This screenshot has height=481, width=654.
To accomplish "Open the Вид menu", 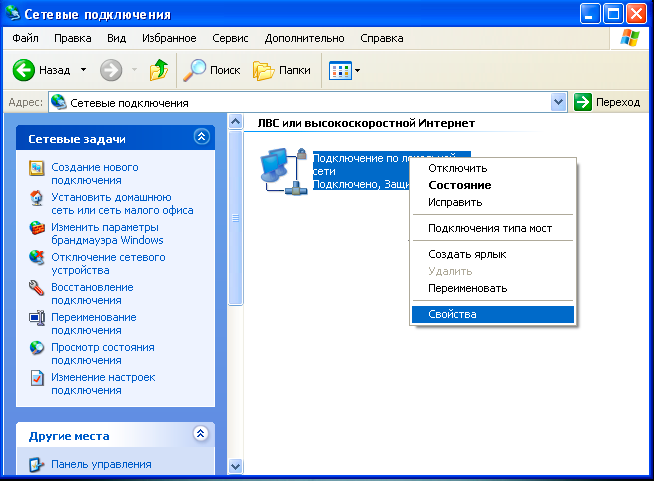I will pyautogui.click(x=117, y=38).
